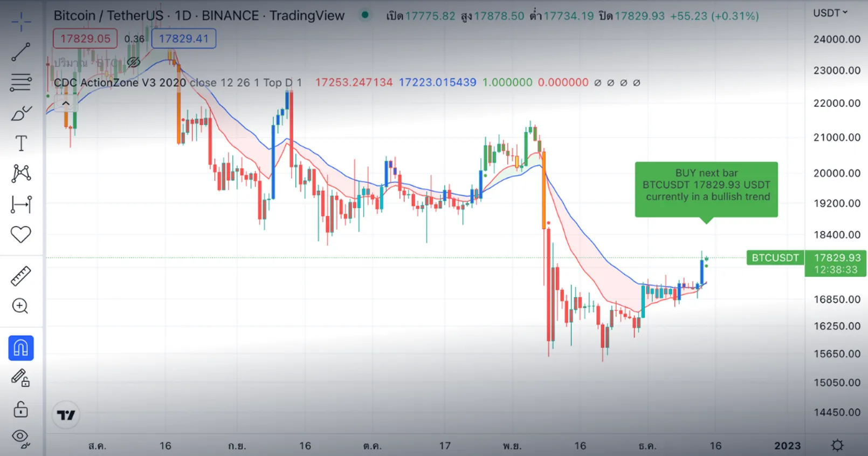This screenshot has height=456, width=868.
Task: Click the red sell price 17829.05
Action: coord(85,39)
